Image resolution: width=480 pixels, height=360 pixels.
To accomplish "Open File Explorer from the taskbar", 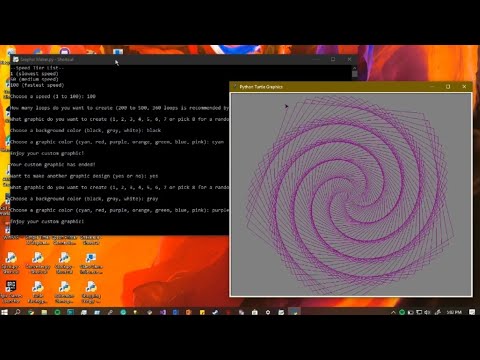I will pyautogui.click(x=44, y=312).
